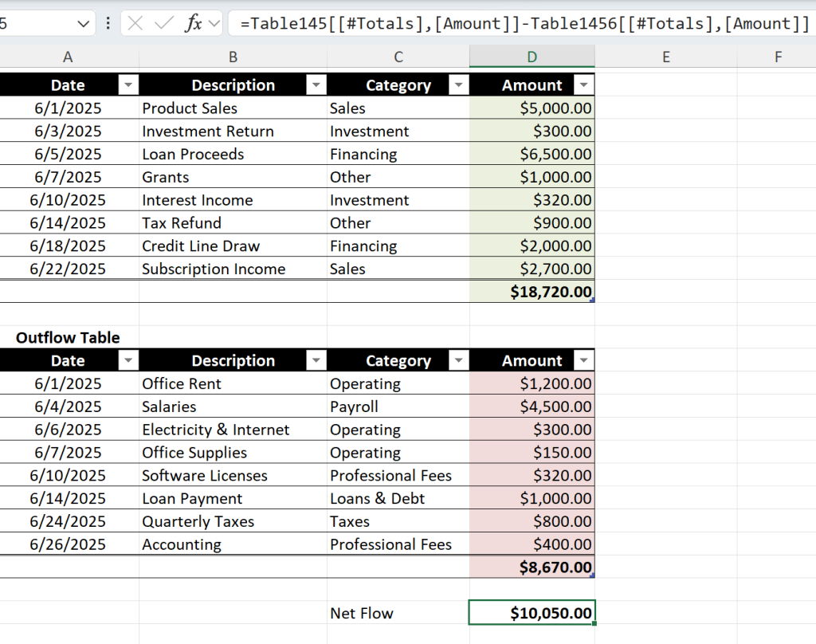Open the Amount filter on the inflow table
This screenshot has width=816, height=644.
[584, 84]
